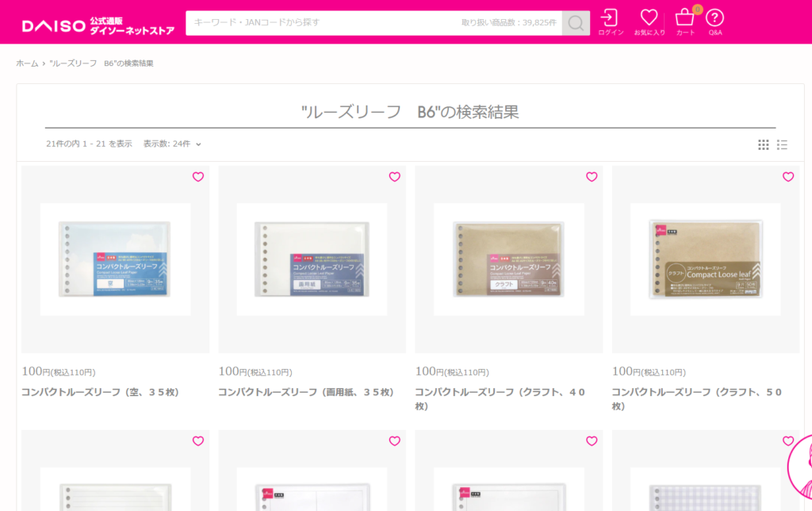Focus the keyword / JAN code search field
The width and height of the screenshot is (812, 511).
point(373,23)
